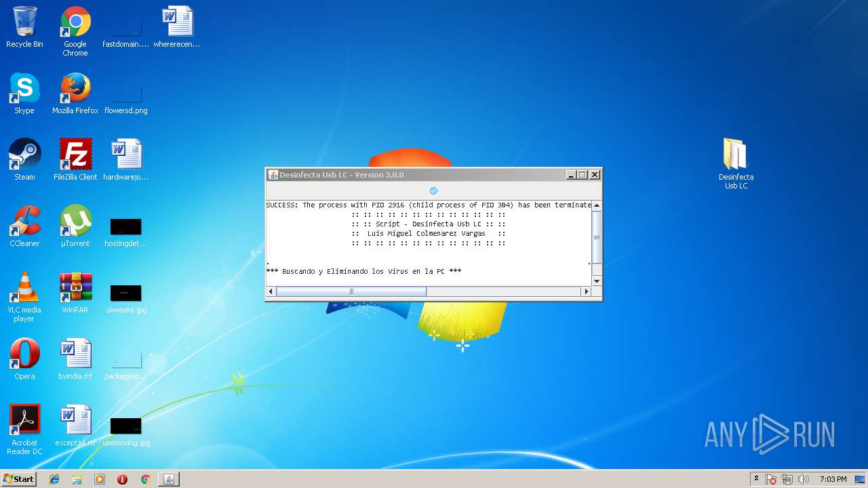The width and height of the screenshot is (868, 488).
Task: Click the 'Script - Desinfecta Usb LC' line
Action: [429, 224]
